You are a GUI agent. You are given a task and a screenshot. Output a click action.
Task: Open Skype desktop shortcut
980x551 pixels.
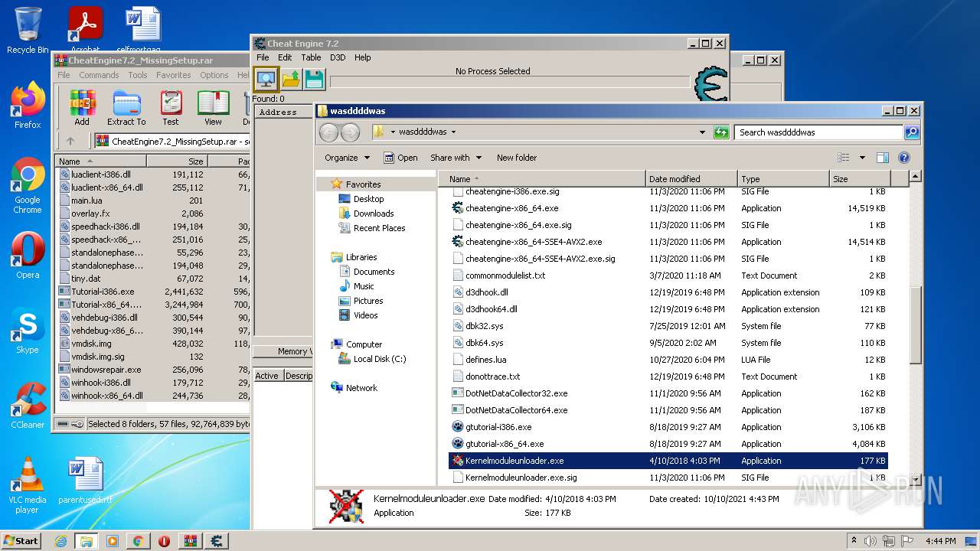28,331
